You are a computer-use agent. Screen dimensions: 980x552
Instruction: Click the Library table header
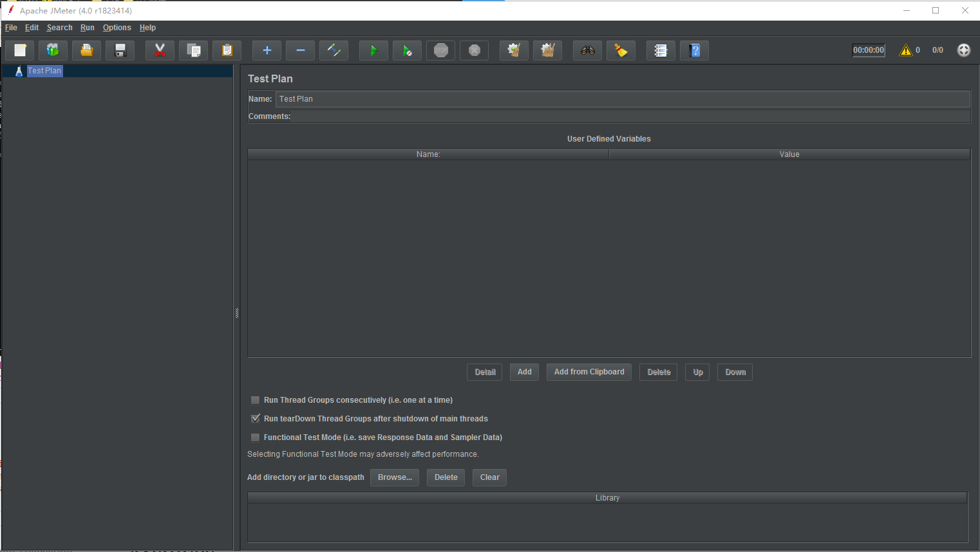[x=607, y=498]
